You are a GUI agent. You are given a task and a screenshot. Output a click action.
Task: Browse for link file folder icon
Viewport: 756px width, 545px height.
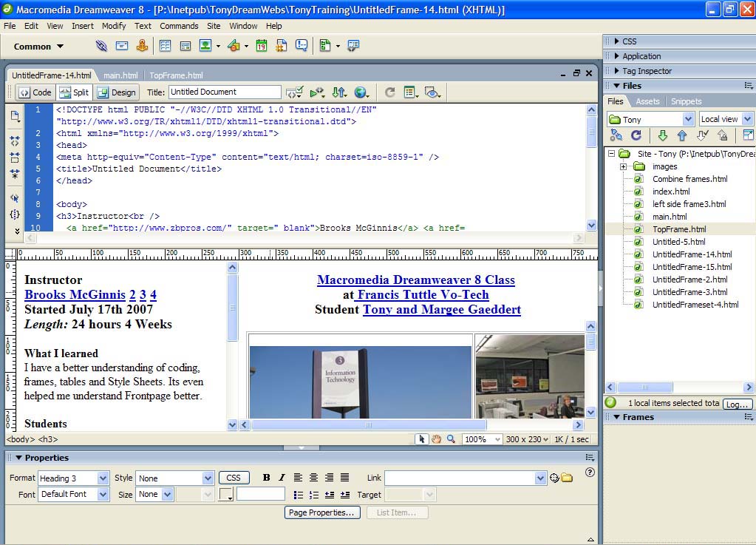567,478
